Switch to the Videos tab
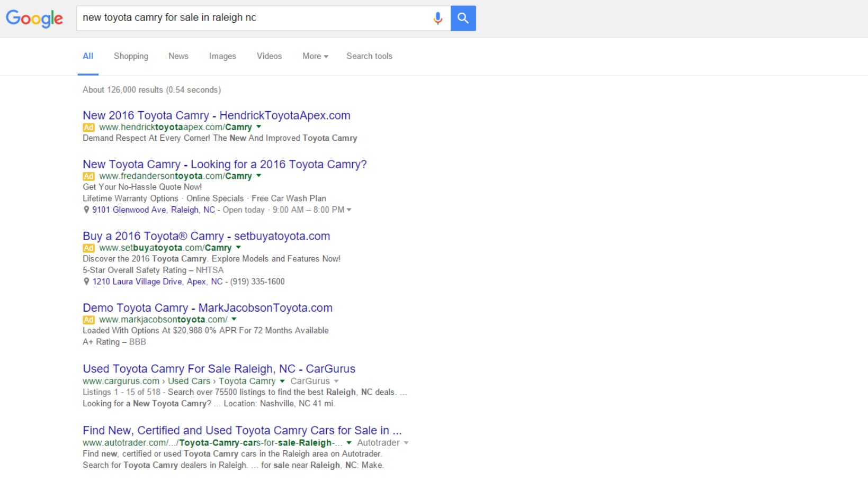Screen dimensions: 868x481 pyautogui.click(x=269, y=56)
